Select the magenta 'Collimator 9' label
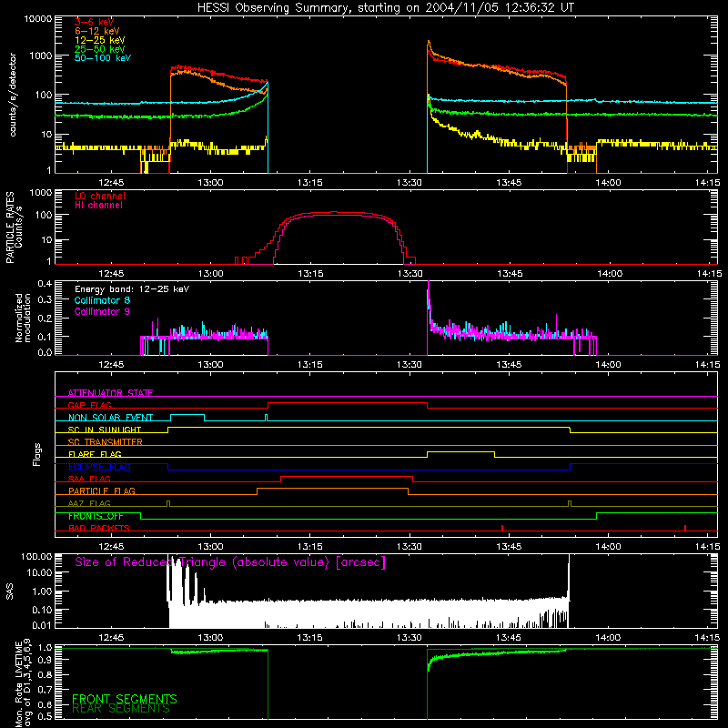This screenshot has width=728, height=728. tap(102, 311)
